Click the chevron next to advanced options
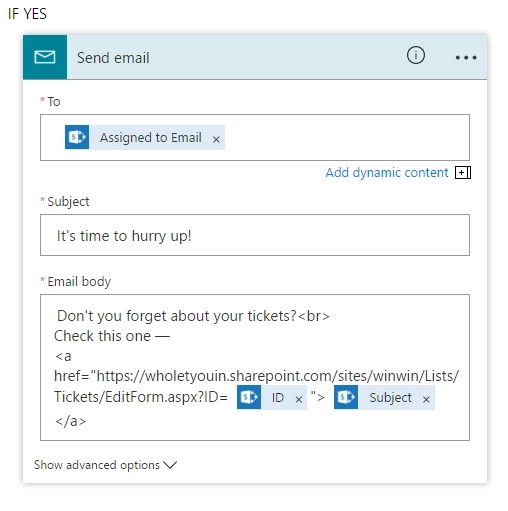508x511 pixels. tap(170, 465)
